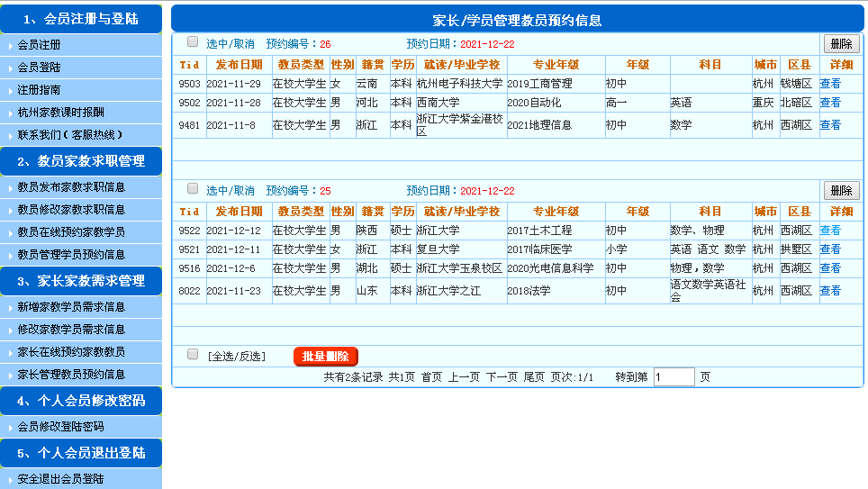Check the select box for reservation 25
Image resolution: width=868 pixels, height=489 pixels.
[192, 189]
